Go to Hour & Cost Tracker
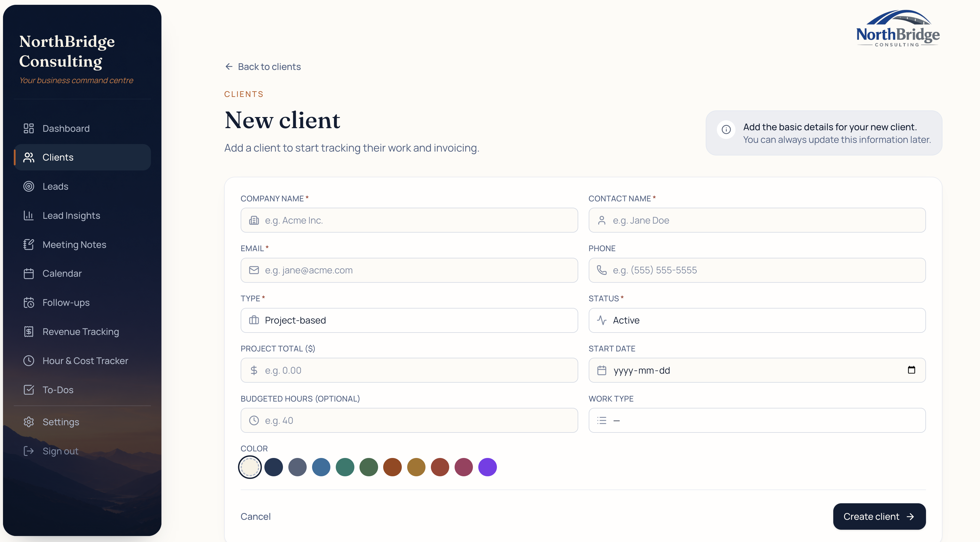The width and height of the screenshot is (980, 542). pos(82,361)
